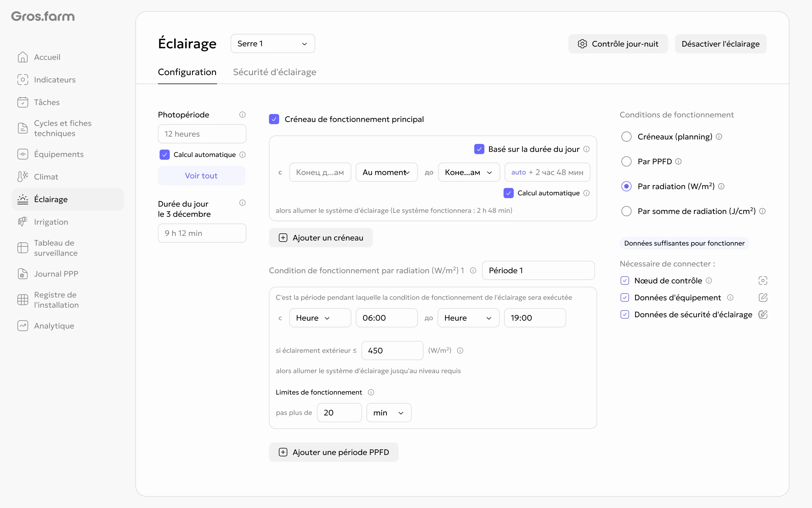The image size is (812, 508).
Task: Click the 450 radiation threshold field
Action: pyautogui.click(x=392, y=351)
